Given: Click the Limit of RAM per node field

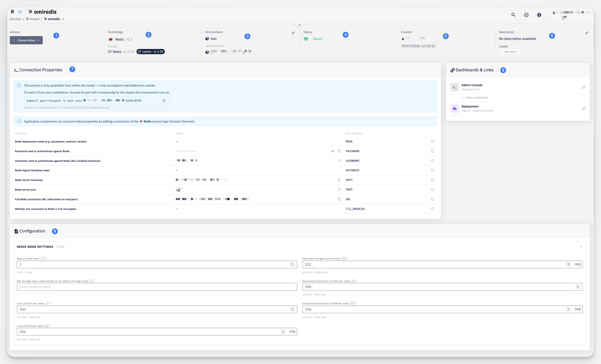Looking at the screenshot, I should click(157, 332).
